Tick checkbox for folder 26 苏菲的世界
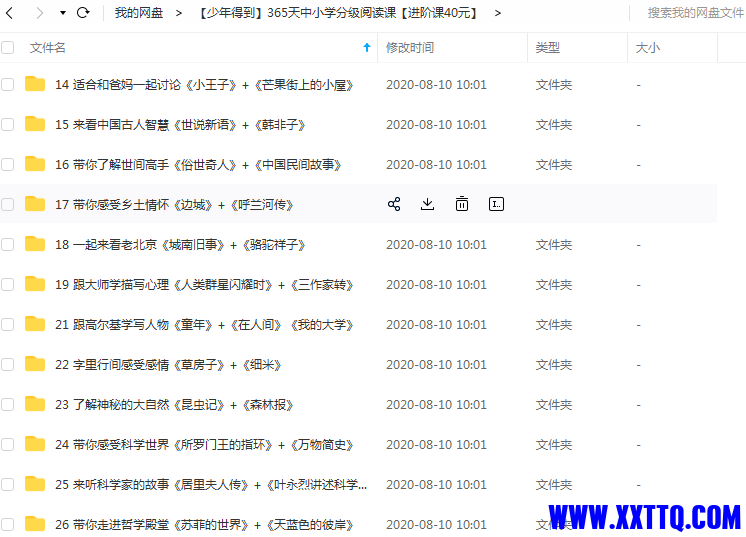Screen dimensions: 746x537 (x=8, y=524)
